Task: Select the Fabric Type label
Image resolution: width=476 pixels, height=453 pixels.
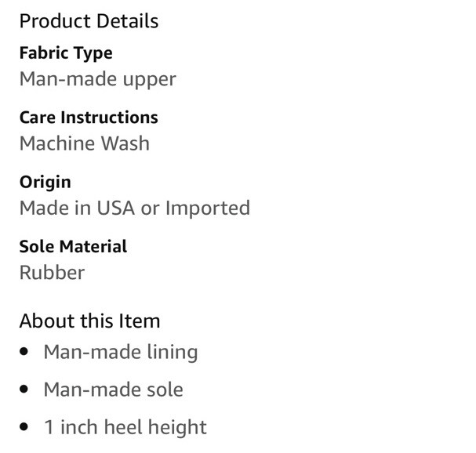Action: 66,53
